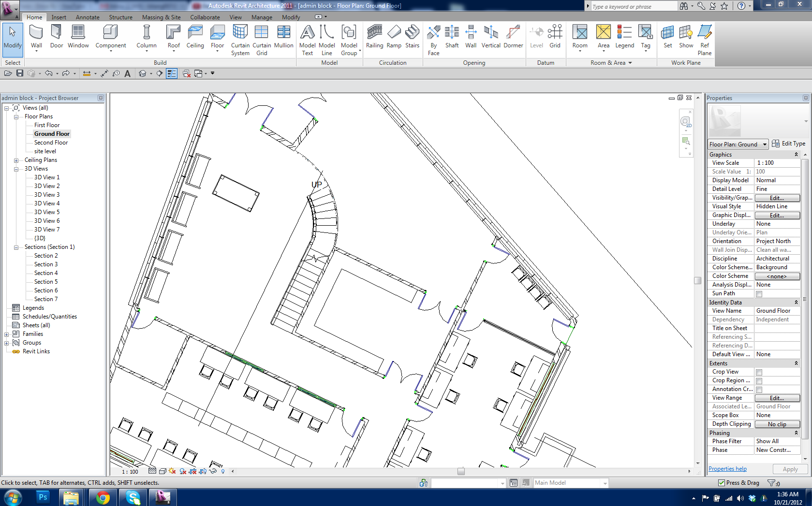Choose the Curtain System tool

pyautogui.click(x=240, y=40)
